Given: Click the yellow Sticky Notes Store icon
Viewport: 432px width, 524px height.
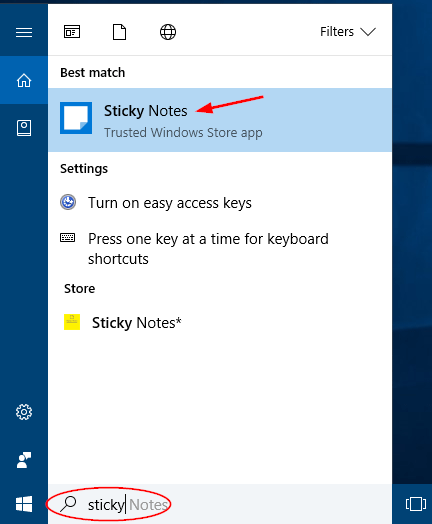Looking at the screenshot, I should coord(72,322).
